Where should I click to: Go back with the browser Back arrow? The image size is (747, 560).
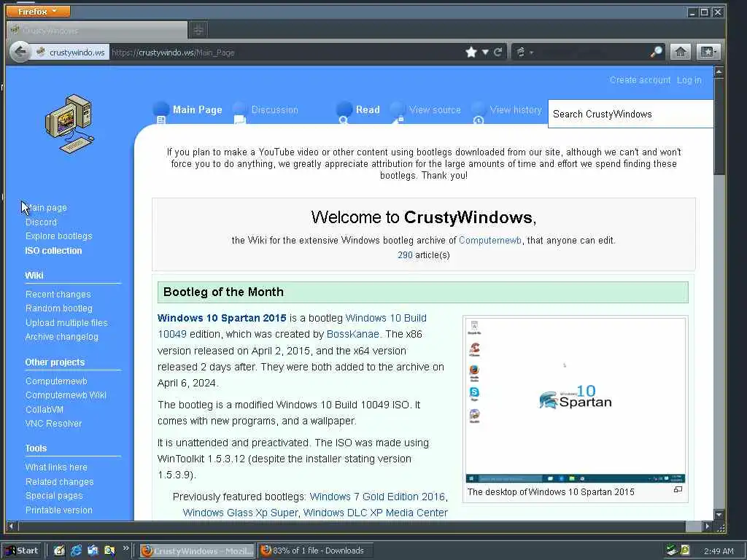[20, 52]
